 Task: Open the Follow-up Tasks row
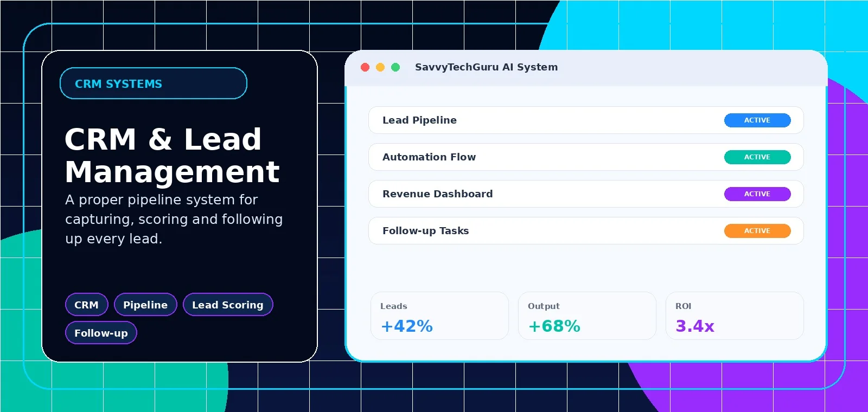coord(586,231)
